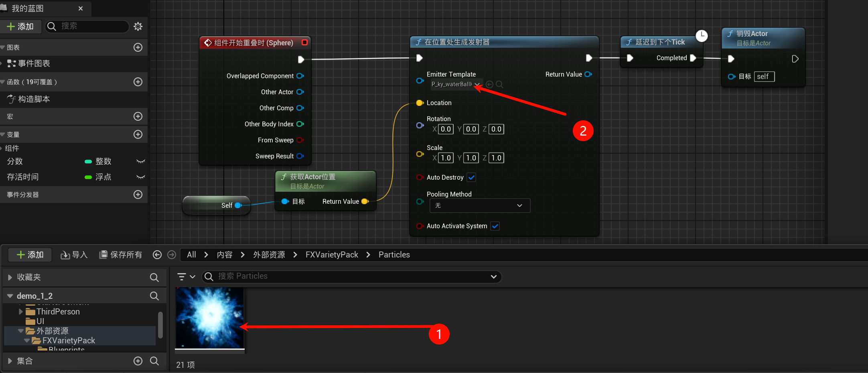This screenshot has width=868, height=373.
Task: Open the Pooling Method dropdown
Action: point(480,205)
